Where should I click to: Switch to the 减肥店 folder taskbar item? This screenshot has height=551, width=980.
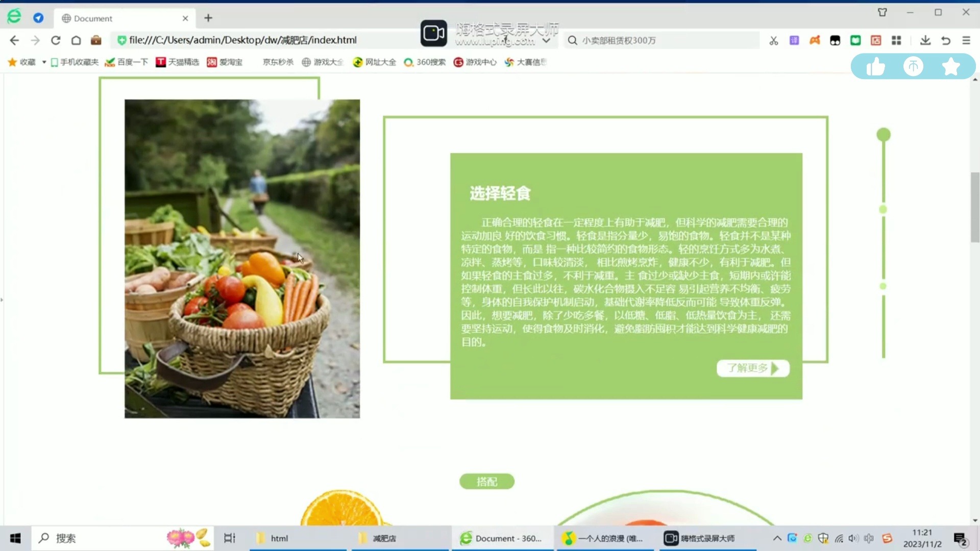(401, 538)
